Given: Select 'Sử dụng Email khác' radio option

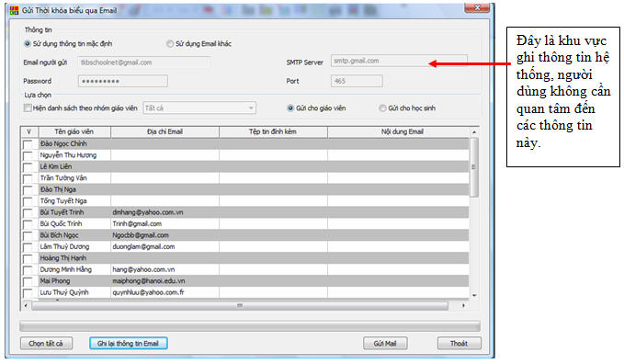Looking at the screenshot, I should tap(170, 44).
